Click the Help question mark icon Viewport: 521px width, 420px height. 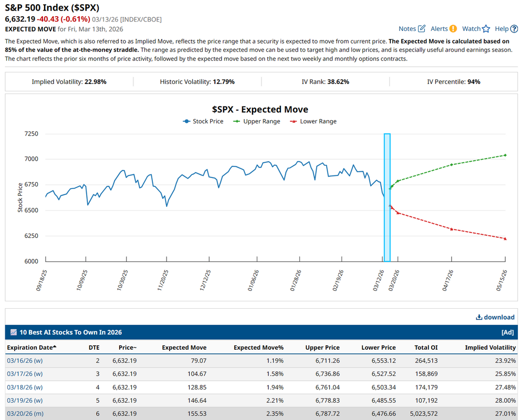pos(514,29)
